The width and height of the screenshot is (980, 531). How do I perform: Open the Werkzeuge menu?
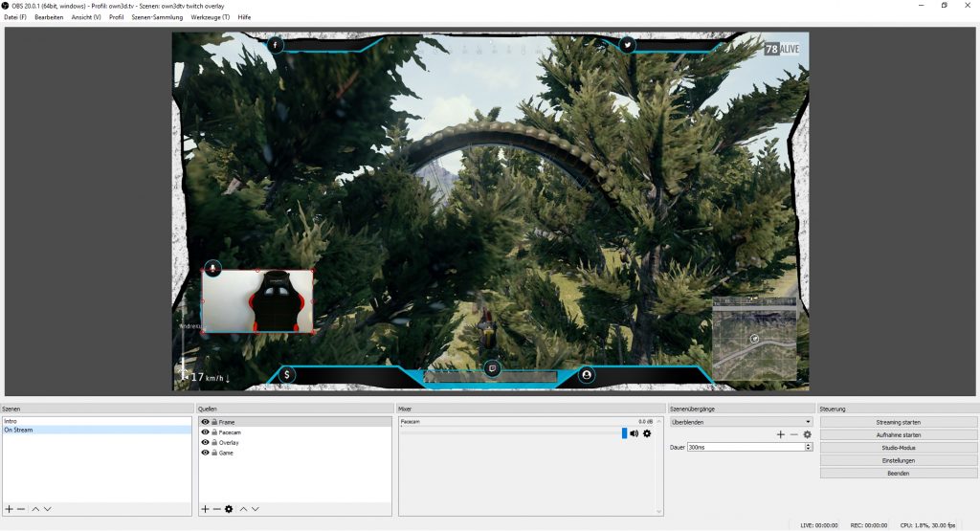210,17
